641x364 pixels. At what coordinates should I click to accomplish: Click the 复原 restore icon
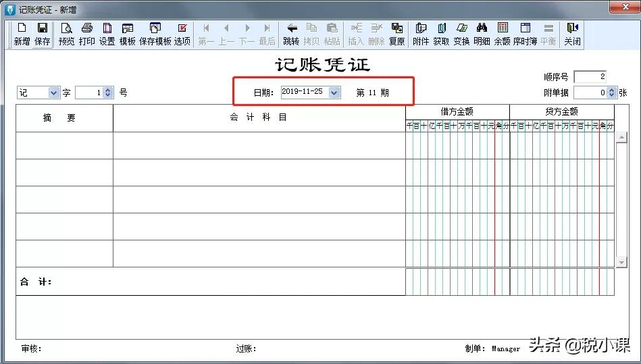coord(397,34)
